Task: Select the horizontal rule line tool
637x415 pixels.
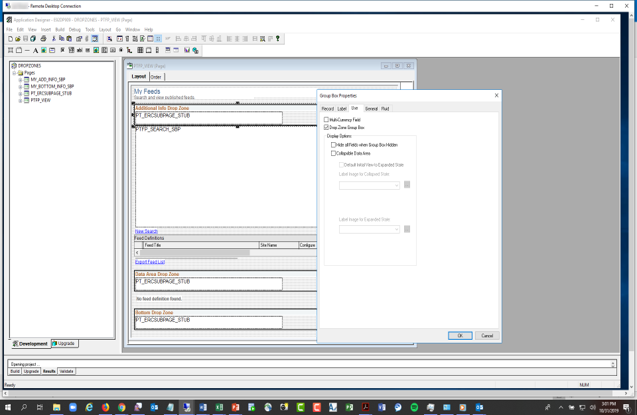Action: point(27,50)
